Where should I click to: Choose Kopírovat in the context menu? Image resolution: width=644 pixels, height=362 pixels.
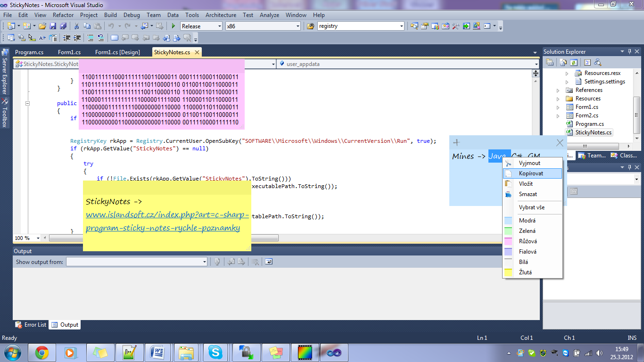click(533, 173)
